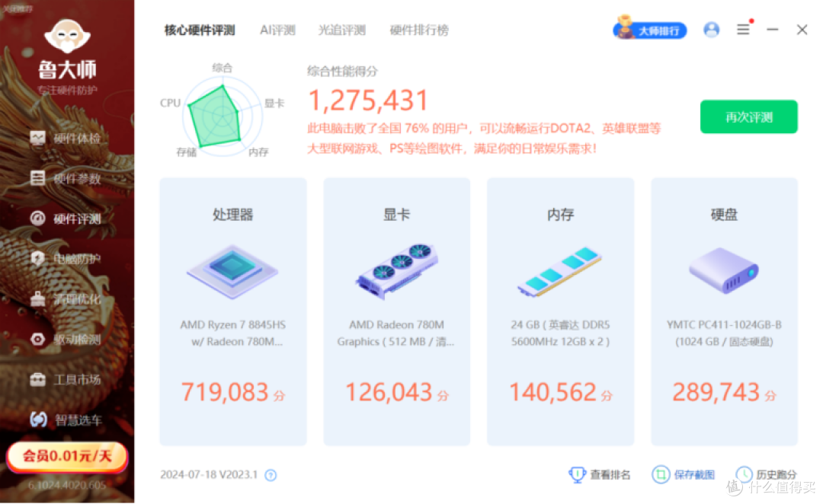This screenshot has width=823, height=504.
Task: Click the graphics card illustration
Action: (396, 271)
